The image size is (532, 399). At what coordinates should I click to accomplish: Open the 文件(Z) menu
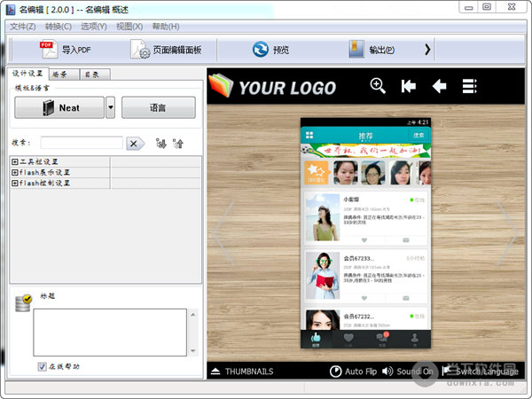[21, 27]
